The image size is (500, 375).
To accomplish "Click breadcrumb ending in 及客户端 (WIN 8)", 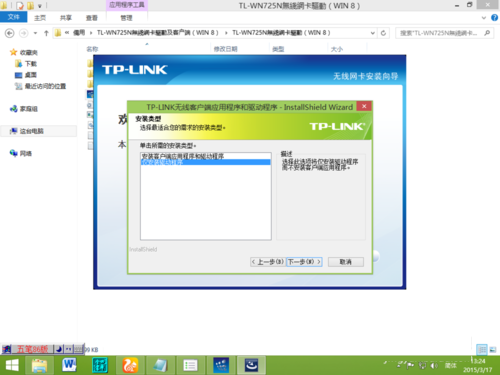I will [157, 33].
